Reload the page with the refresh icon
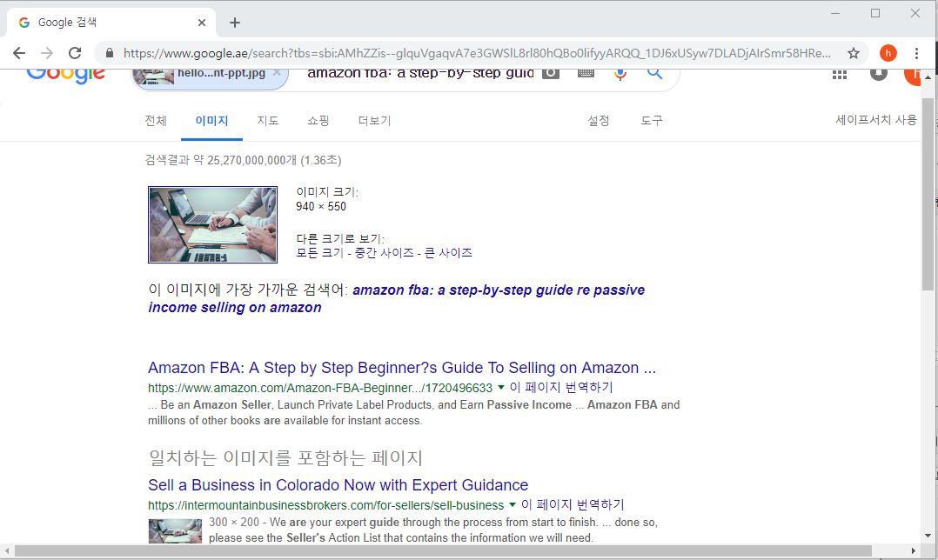The width and height of the screenshot is (938, 560). (x=75, y=53)
